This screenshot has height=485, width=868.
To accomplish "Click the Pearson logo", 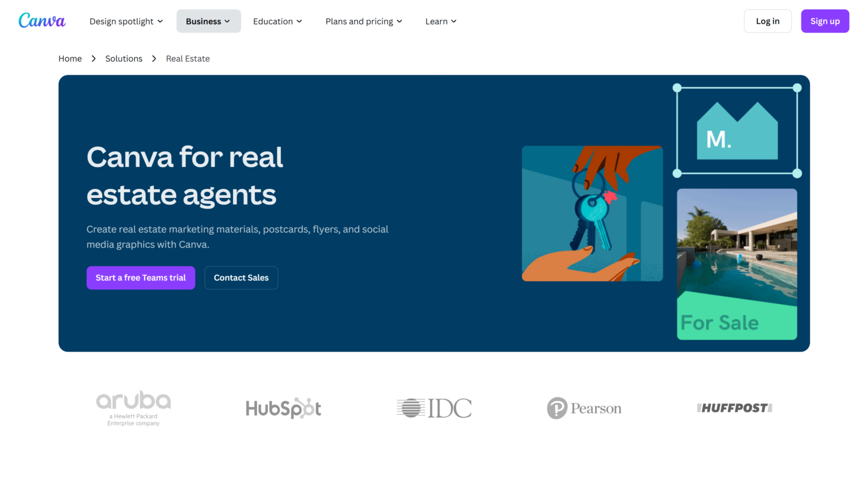I will (x=584, y=408).
